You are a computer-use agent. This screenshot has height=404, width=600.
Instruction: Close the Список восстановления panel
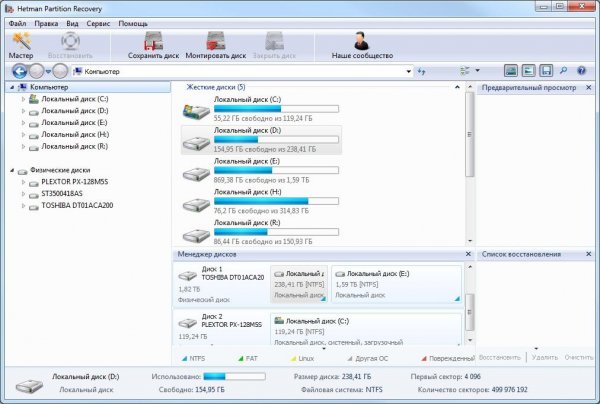click(589, 254)
